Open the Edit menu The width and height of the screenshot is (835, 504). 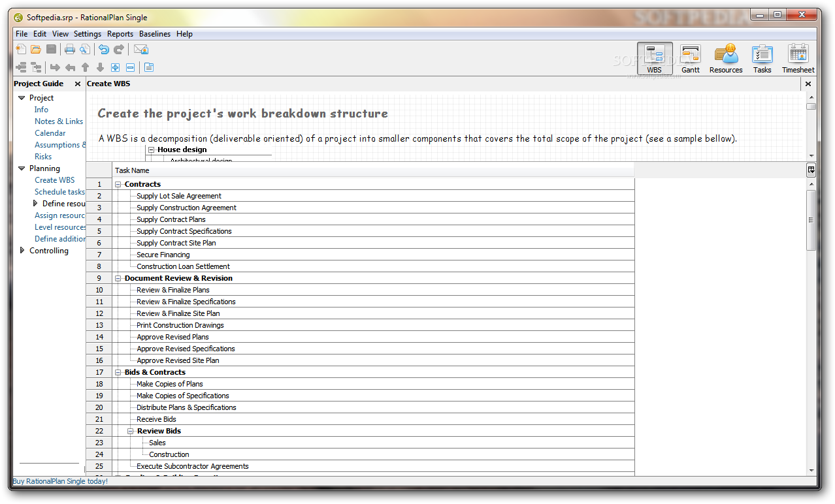(40, 34)
